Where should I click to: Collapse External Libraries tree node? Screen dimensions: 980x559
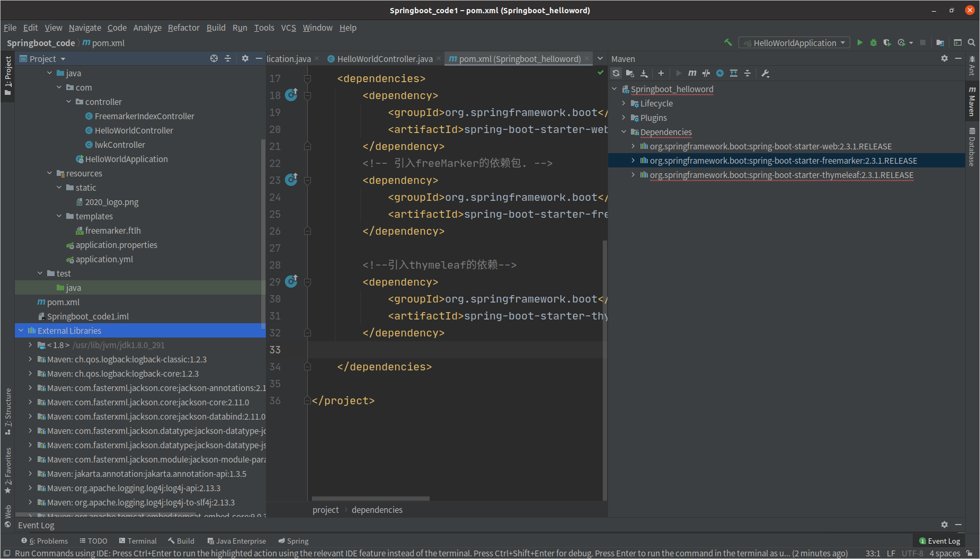point(21,331)
